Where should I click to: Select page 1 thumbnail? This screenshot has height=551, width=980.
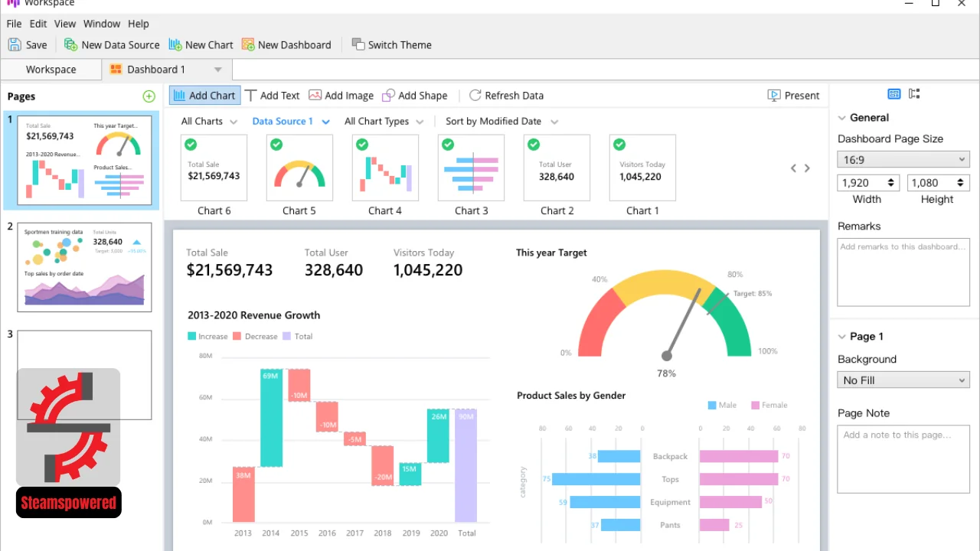coord(84,160)
